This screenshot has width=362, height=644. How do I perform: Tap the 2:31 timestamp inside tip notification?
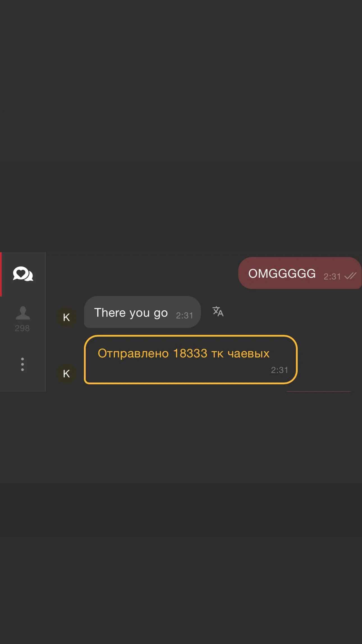tap(279, 370)
